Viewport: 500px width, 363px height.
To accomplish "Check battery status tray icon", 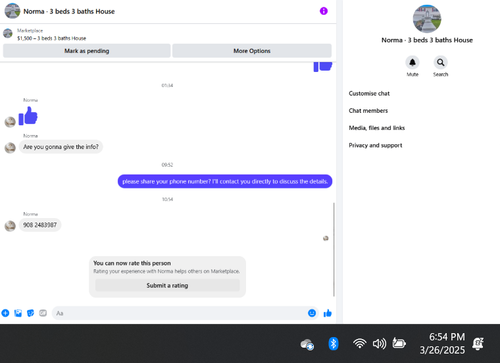I will coord(399,343).
